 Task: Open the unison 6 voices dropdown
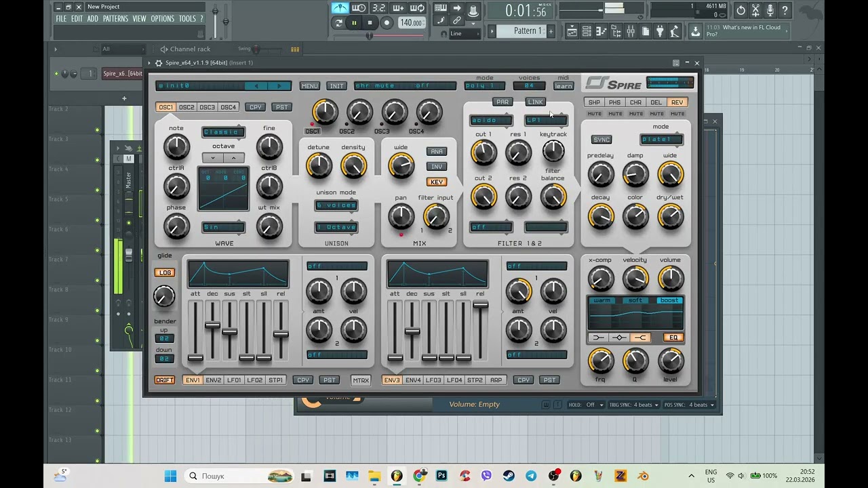pyautogui.click(x=336, y=205)
